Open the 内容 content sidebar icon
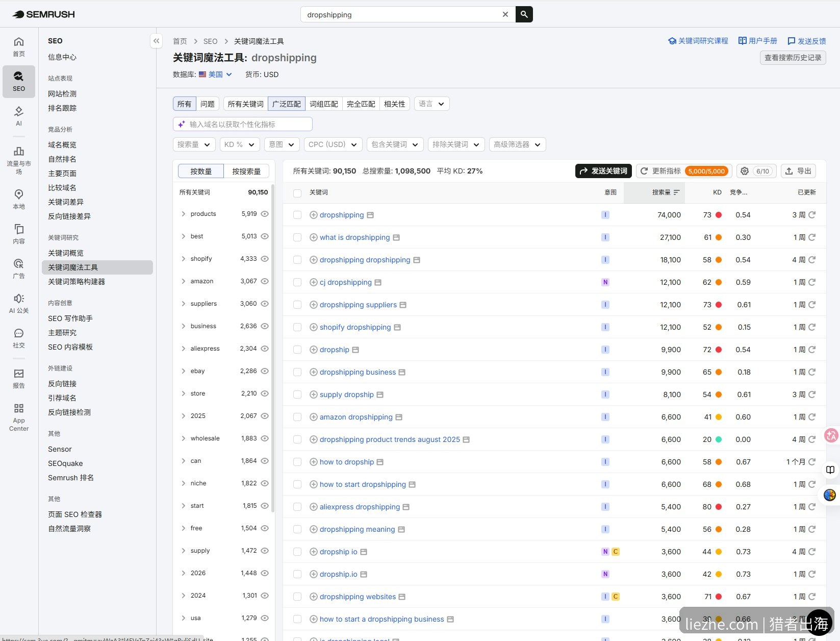This screenshot has height=641, width=840. pos(19,234)
